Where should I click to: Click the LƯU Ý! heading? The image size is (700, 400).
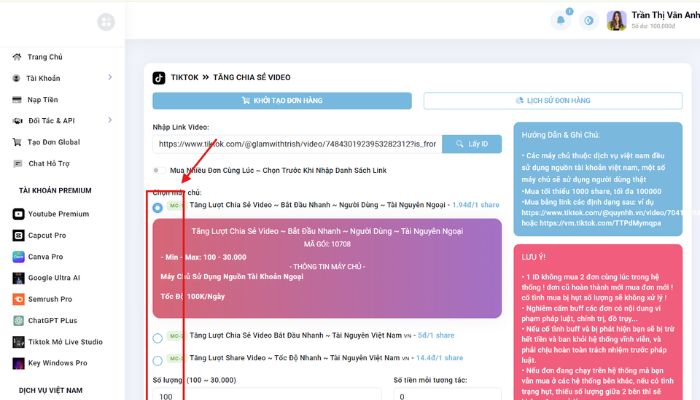(533, 257)
